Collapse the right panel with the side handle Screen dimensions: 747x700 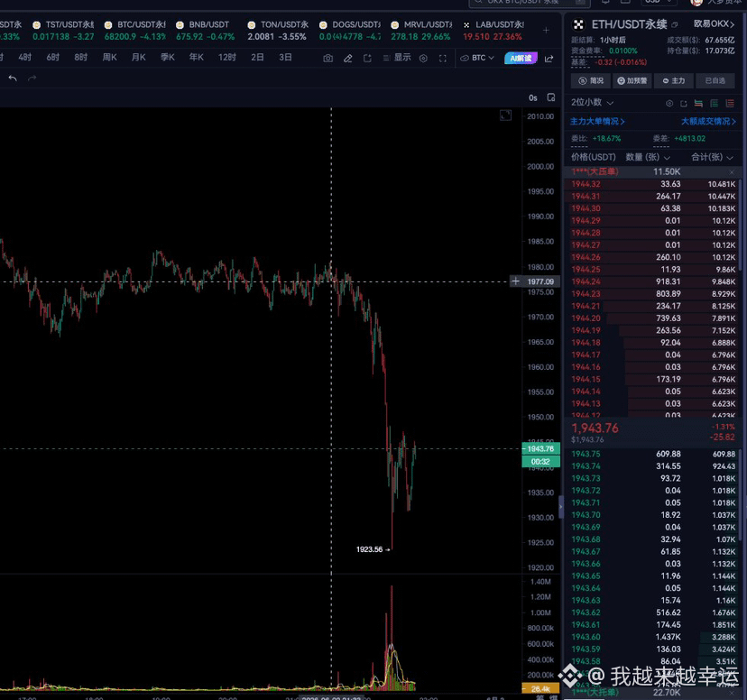click(561, 507)
